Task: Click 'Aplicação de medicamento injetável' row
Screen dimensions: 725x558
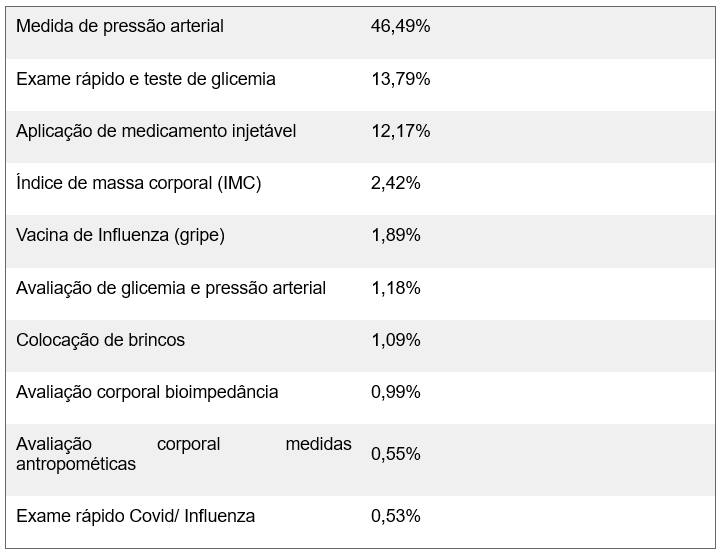Action: coord(156,131)
